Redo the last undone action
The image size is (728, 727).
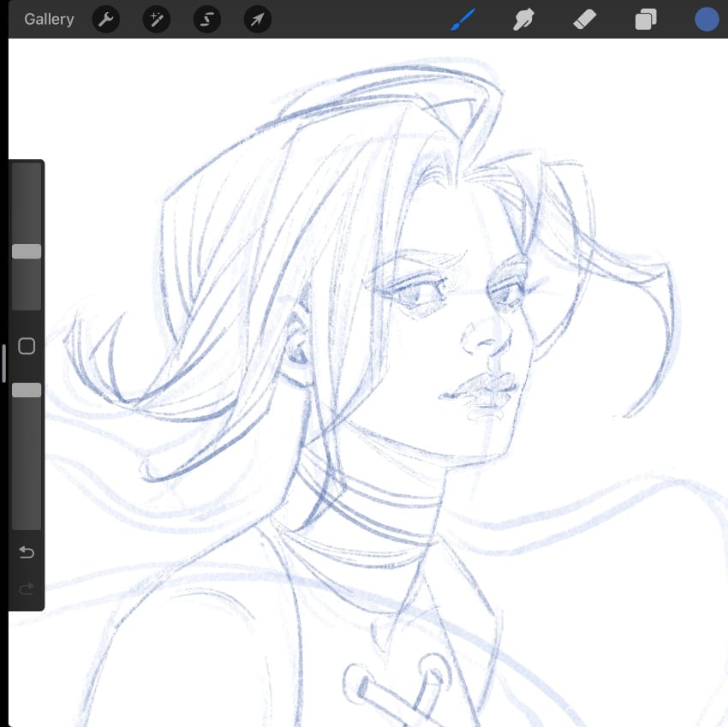click(27, 588)
